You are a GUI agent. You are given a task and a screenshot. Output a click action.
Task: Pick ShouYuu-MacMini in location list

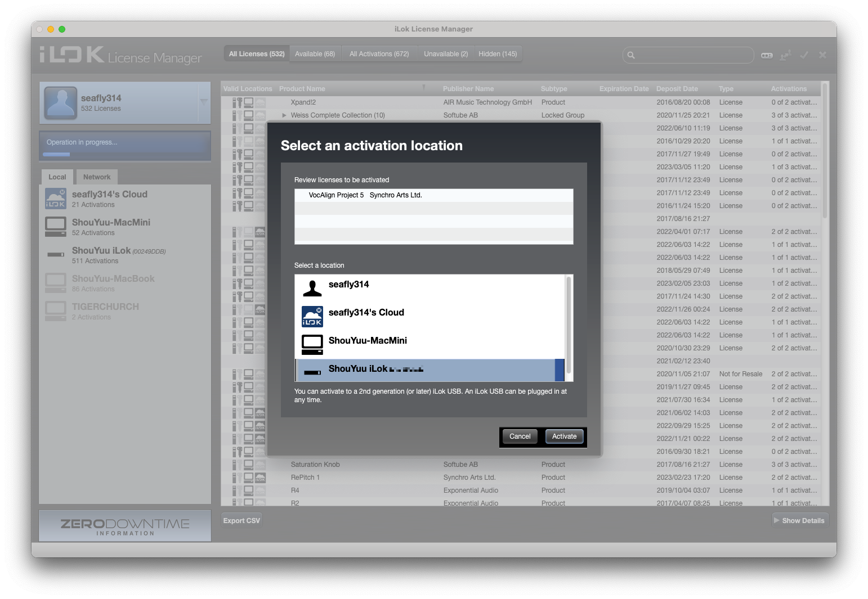(429, 345)
